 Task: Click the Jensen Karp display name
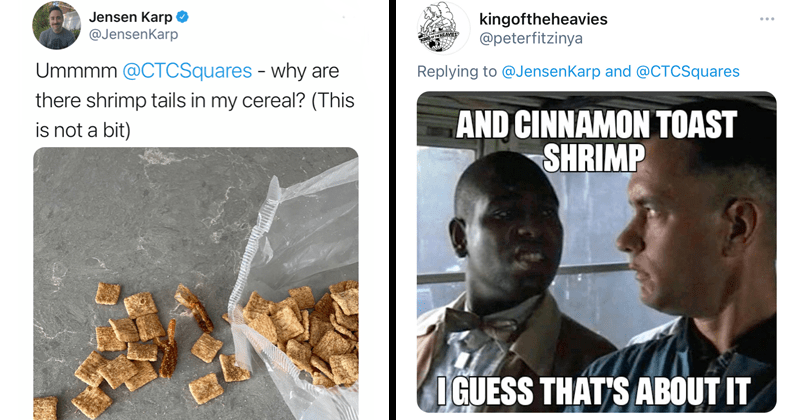(x=131, y=17)
